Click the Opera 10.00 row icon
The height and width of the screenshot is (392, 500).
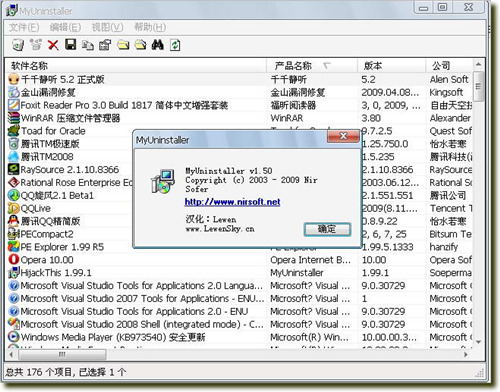pyautogui.click(x=14, y=260)
